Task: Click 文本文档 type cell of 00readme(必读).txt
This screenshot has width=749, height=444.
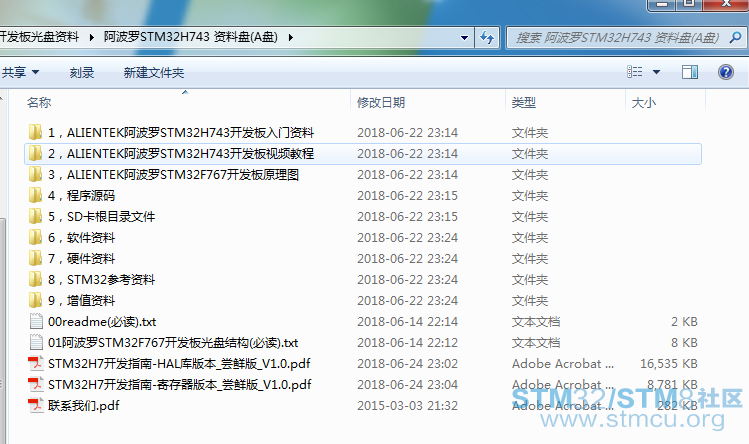Action: [x=536, y=322]
